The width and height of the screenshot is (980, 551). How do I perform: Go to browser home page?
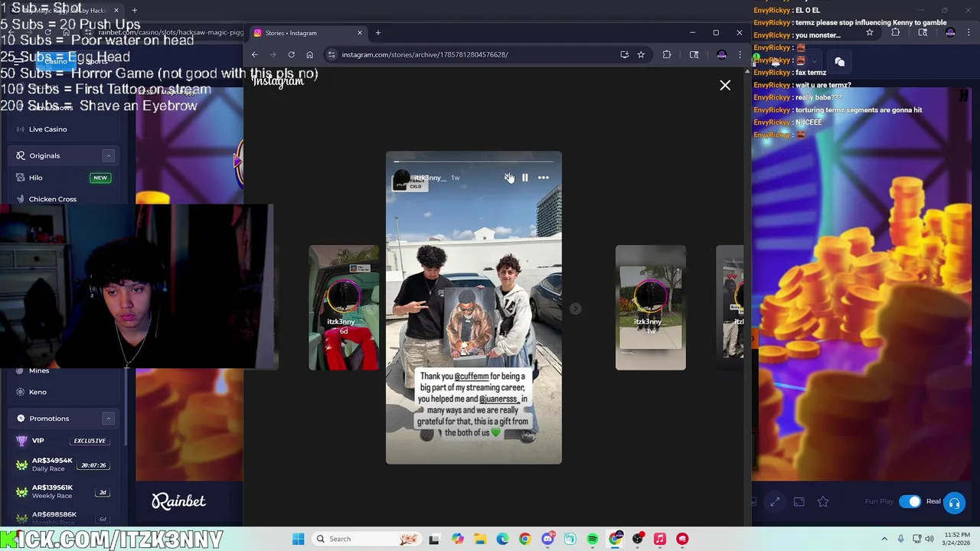point(309,54)
